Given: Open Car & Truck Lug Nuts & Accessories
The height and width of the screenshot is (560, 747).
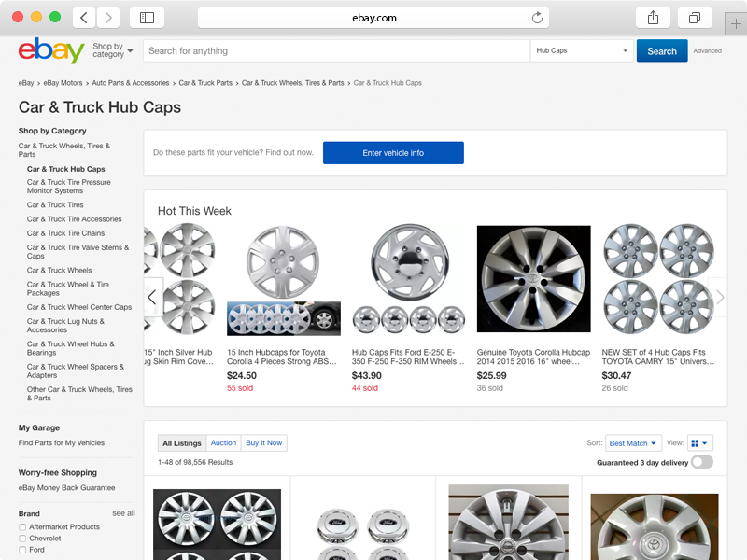Looking at the screenshot, I should click(65, 325).
